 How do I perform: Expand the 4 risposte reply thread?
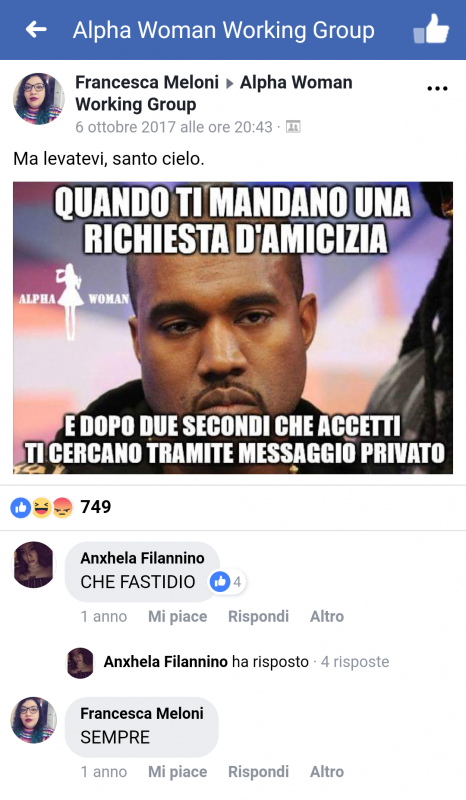tap(355, 662)
